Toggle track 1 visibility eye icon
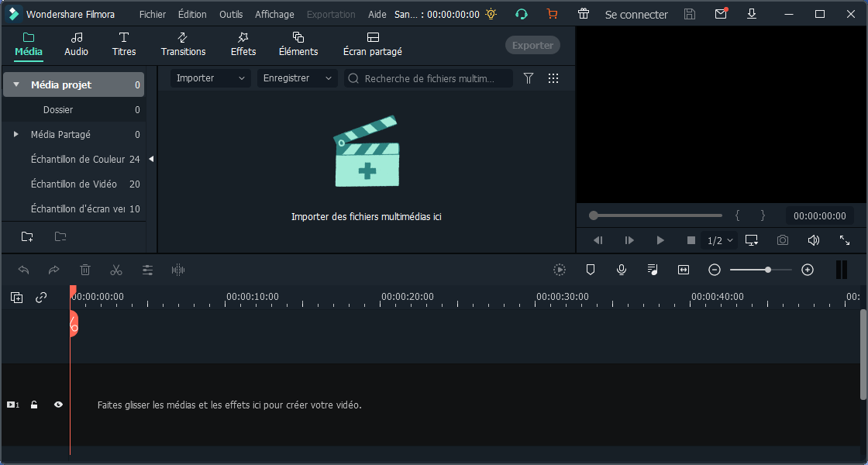868x465 pixels. (58, 405)
